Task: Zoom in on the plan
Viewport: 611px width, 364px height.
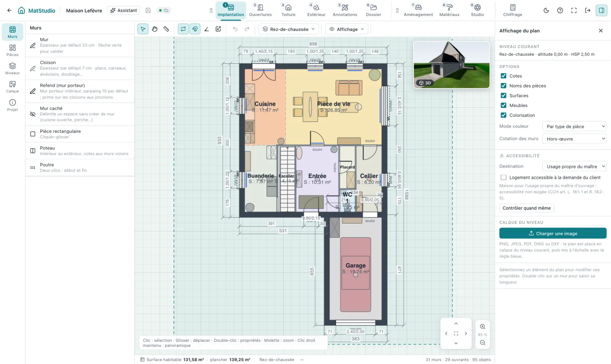Action: coord(483,327)
